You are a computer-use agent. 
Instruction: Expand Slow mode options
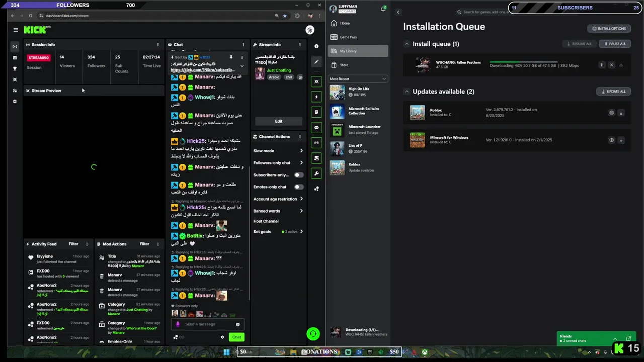301,151
